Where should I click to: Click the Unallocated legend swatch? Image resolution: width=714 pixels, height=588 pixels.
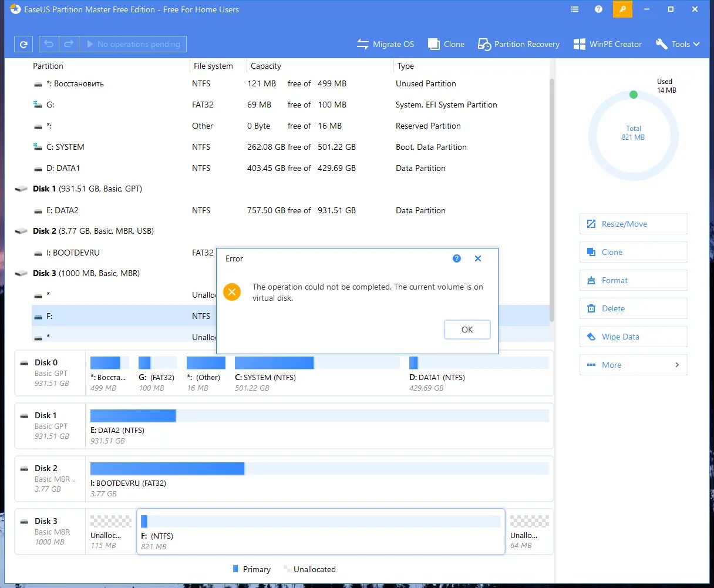pos(287,569)
